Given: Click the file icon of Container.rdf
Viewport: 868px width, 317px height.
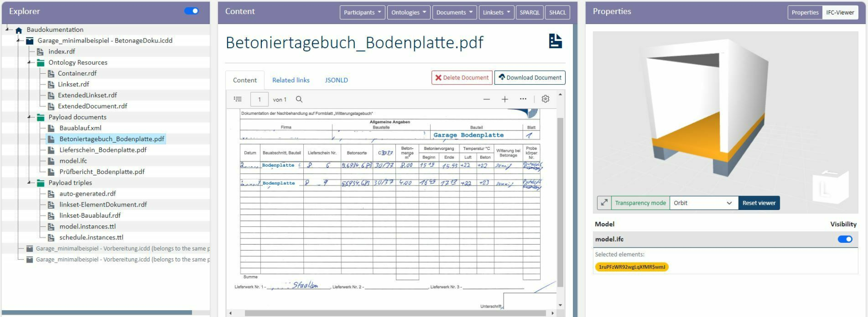Looking at the screenshot, I should point(51,73).
